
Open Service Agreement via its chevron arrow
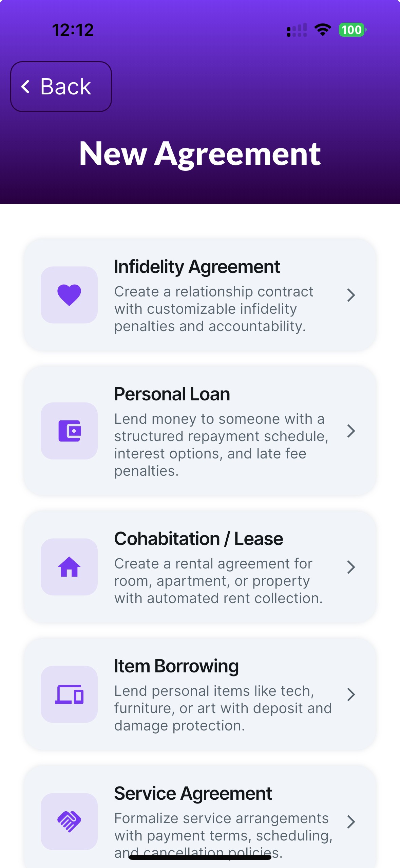351,821
